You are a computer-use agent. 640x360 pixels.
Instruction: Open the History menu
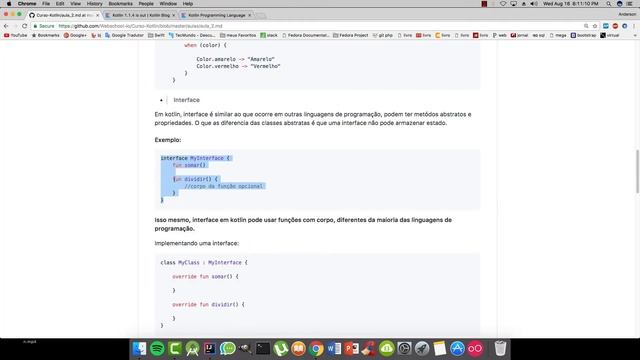click(x=95, y=4)
